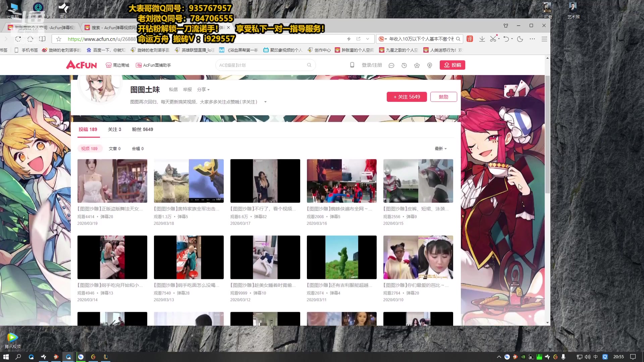
Task: Open Windows Start menu
Action: pyautogui.click(x=6, y=357)
